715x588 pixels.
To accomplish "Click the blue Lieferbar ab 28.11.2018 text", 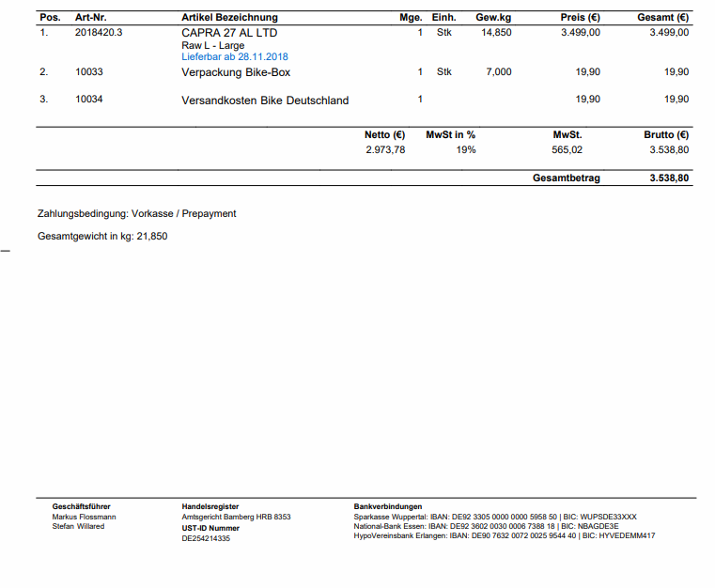I will click(235, 56).
